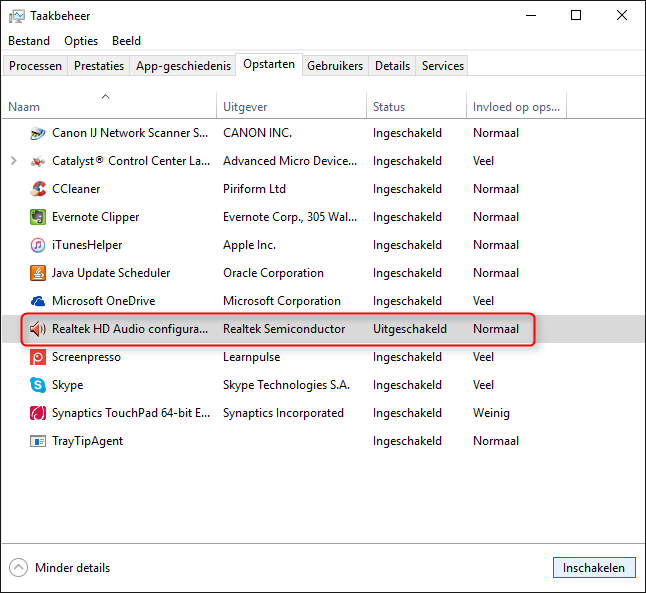The height and width of the screenshot is (593, 646).
Task: Select the TrayTipAgent row
Action: (323, 441)
